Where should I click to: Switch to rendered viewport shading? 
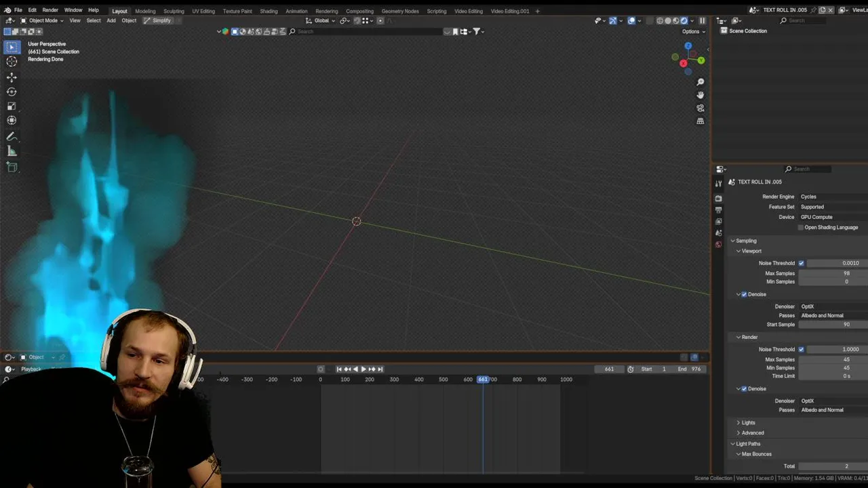click(684, 20)
